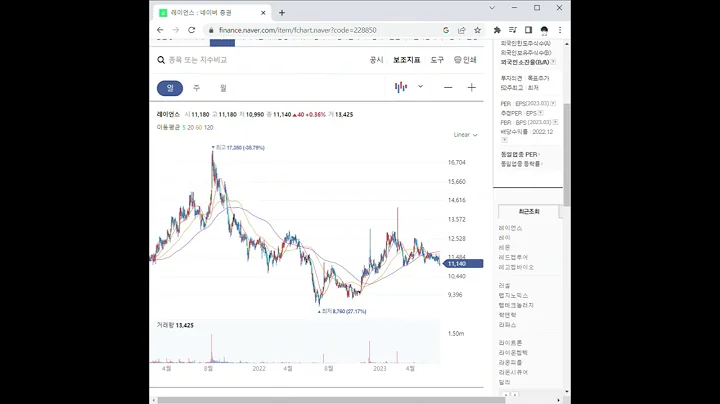Open the Chrome three-dot menu
This screenshot has width=720, height=404.
[560, 30]
